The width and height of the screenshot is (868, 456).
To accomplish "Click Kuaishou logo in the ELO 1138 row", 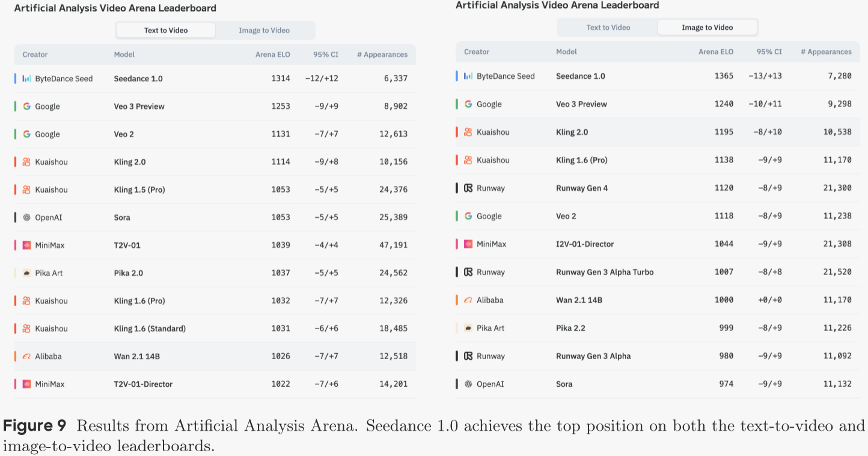I will pyautogui.click(x=468, y=160).
